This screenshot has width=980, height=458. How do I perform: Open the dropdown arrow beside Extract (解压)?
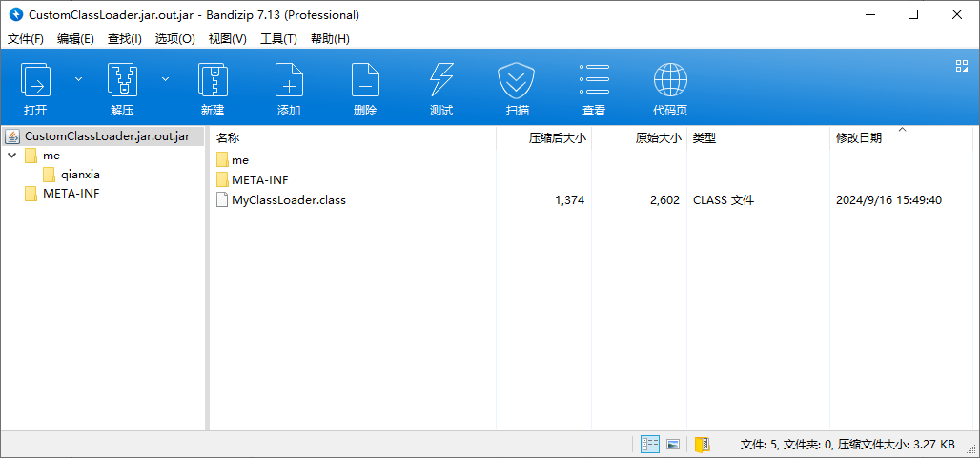click(166, 78)
